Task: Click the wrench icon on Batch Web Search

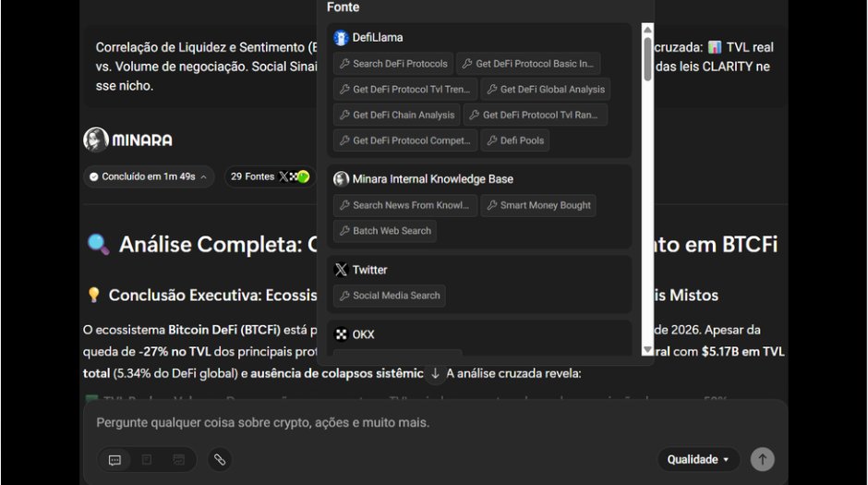Action: pyautogui.click(x=344, y=231)
